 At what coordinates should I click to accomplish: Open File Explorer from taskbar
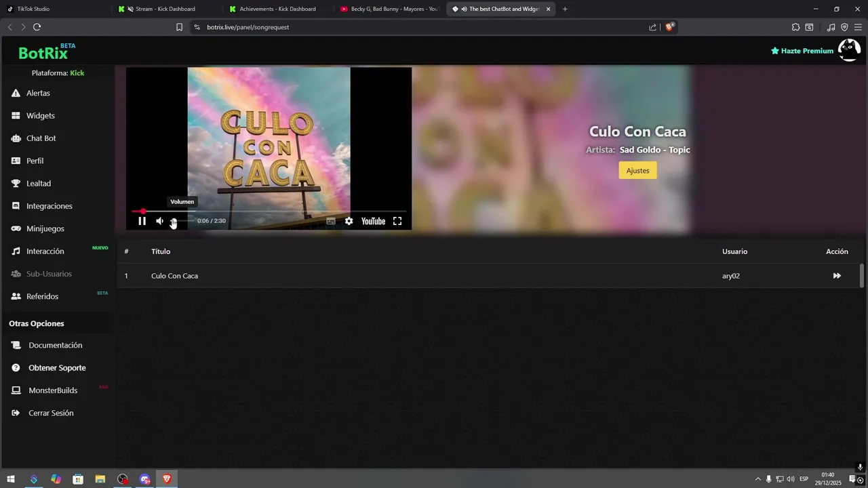(x=100, y=479)
